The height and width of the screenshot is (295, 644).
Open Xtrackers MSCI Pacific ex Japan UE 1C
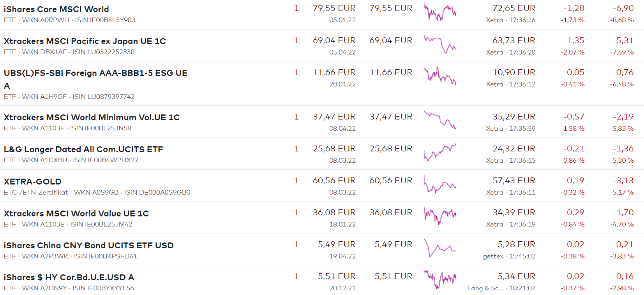(85, 41)
